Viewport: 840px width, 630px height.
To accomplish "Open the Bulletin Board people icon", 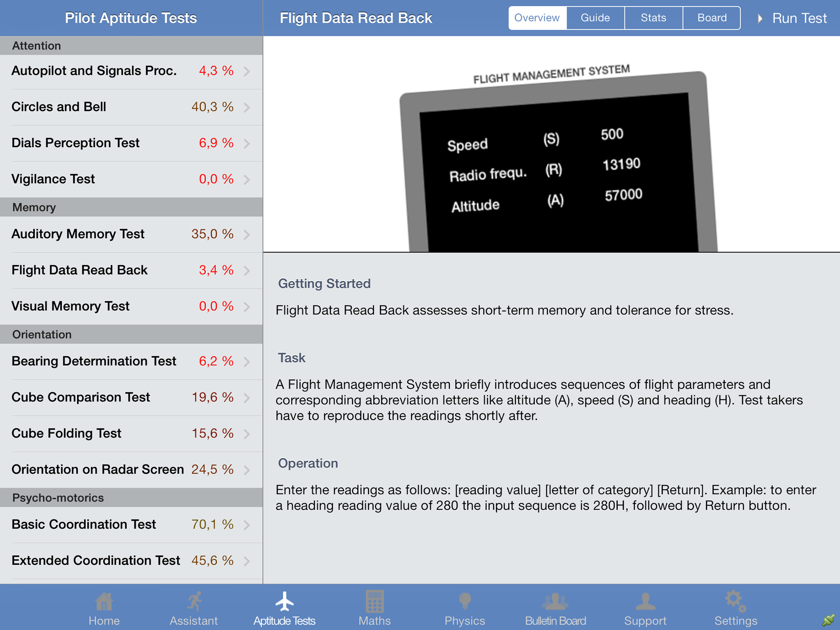I will tap(555, 602).
